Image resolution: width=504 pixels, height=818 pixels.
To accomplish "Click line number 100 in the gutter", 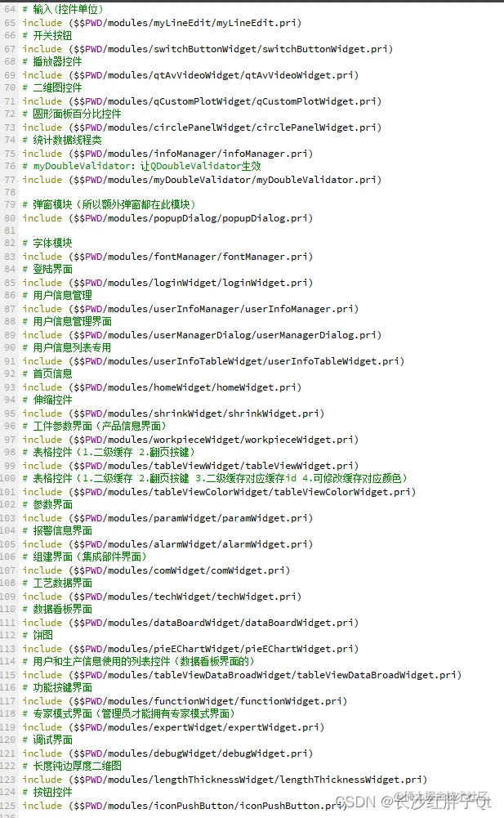I will pyautogui.click(x=8, y=478).
